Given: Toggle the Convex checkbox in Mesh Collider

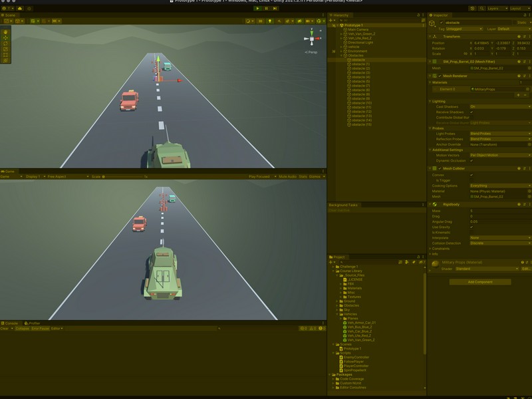Looking at the screenshot, I should pyautogui.click(x=471, y=175).
